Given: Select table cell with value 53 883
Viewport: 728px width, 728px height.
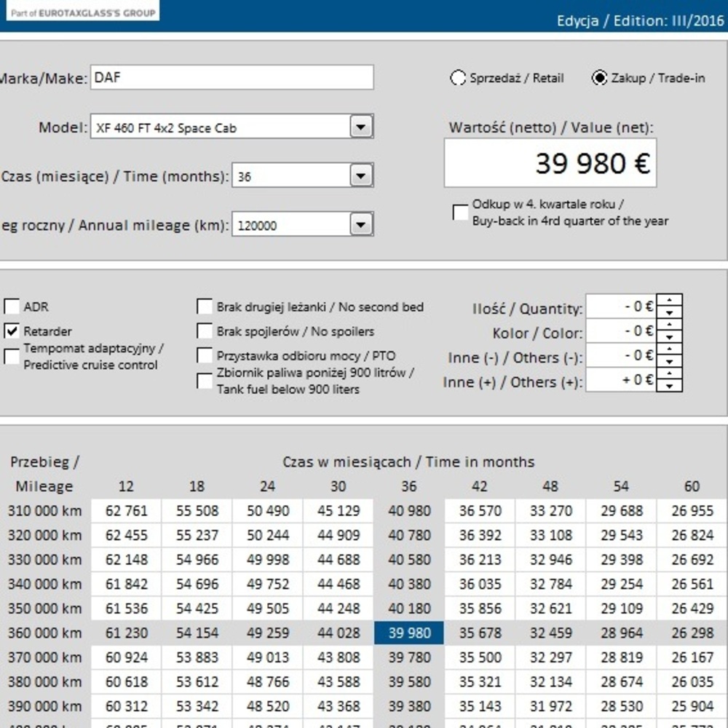Looking at the screenshot, I should (197, 657).
